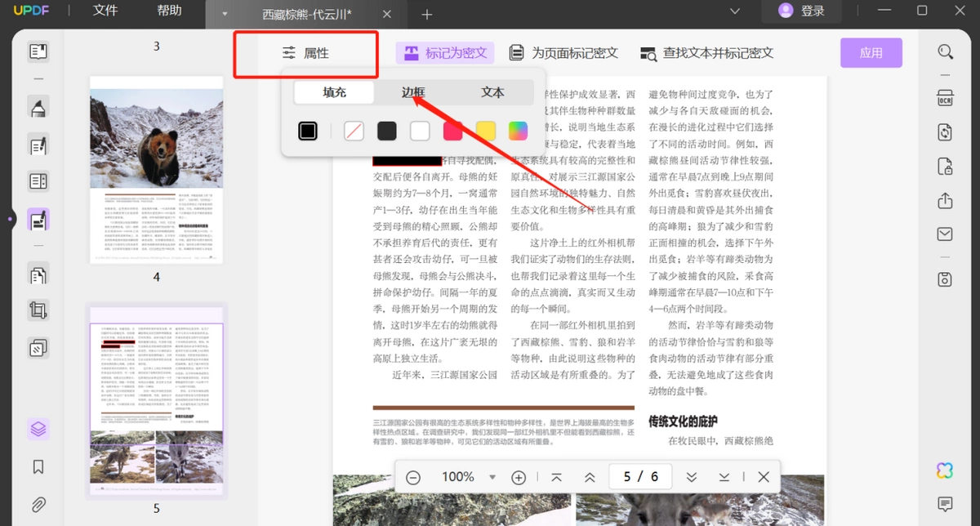This screenshot has width=980, height=526.
Task: Send the file by email
Action: 946,235
